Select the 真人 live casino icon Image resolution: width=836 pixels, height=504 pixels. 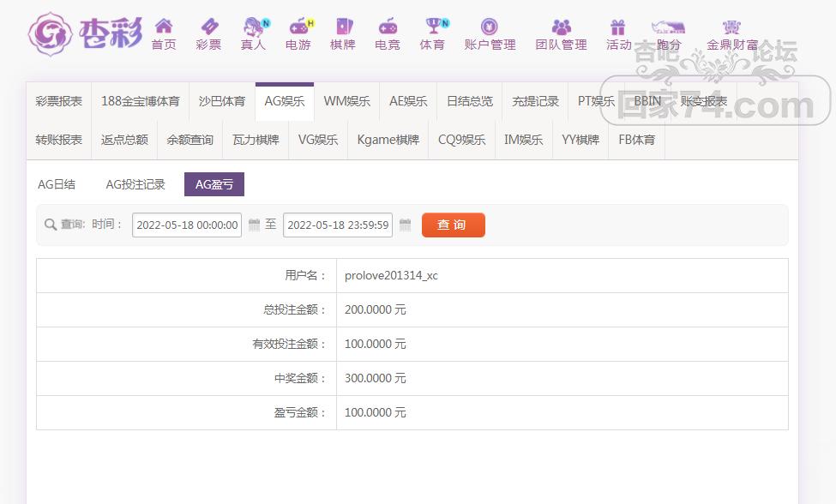click(x=254, y=27)
